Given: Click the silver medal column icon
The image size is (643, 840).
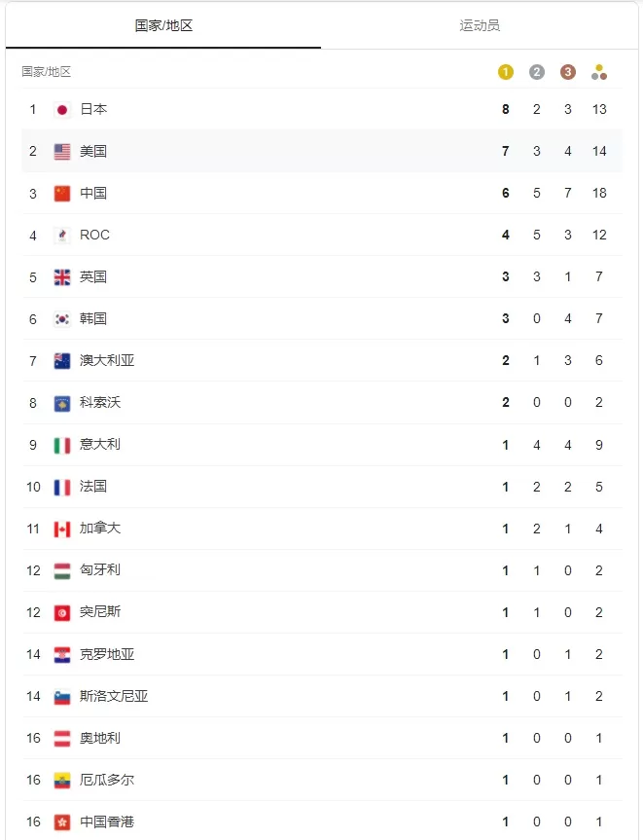Looking at the screenshot, I should tap(536, 72).
